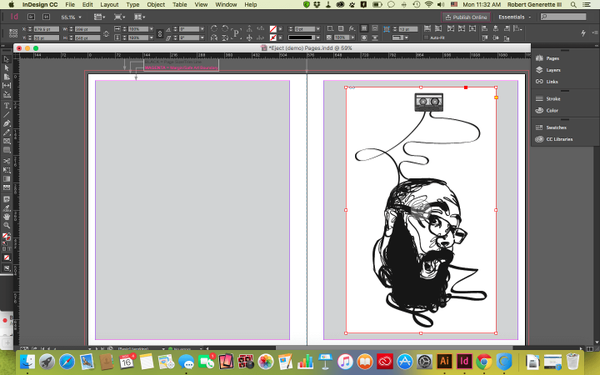Open the rotation angle dropdown
This screenshot has height=375, width=600.
(202, 29)
